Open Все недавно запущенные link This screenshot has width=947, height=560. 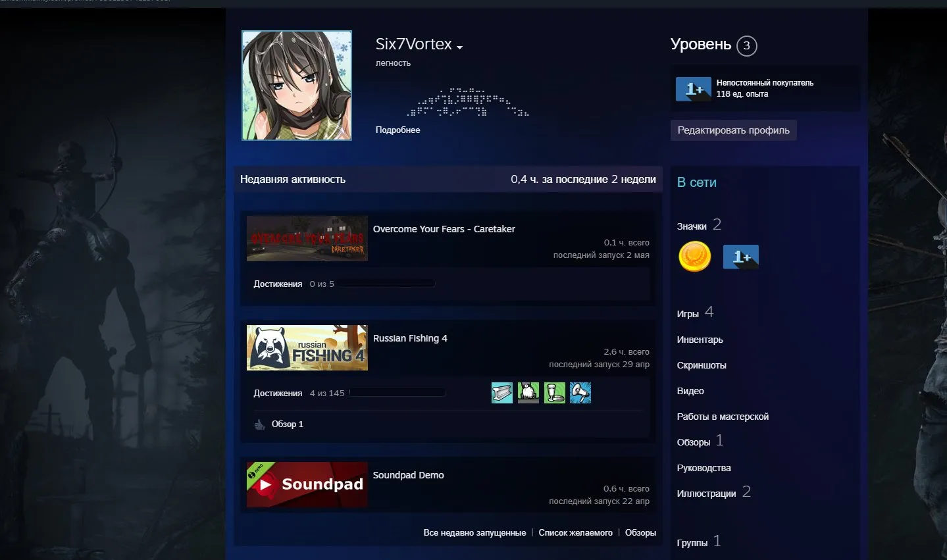click(x=474, y=533)
